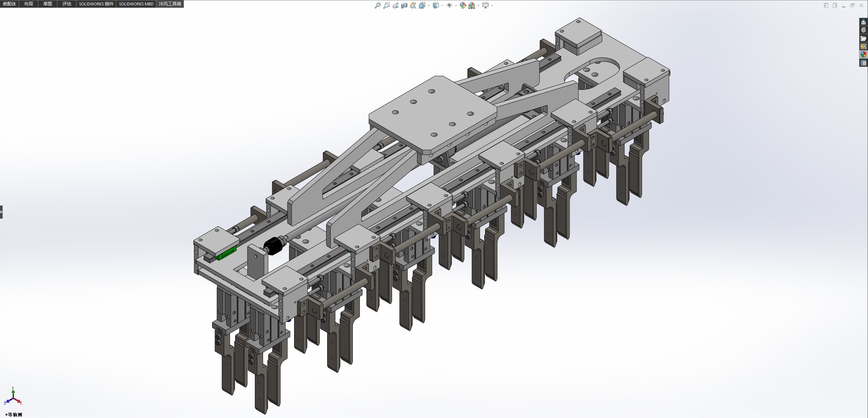Toggle the Hide/Show Items eye icon

[449, 5]
